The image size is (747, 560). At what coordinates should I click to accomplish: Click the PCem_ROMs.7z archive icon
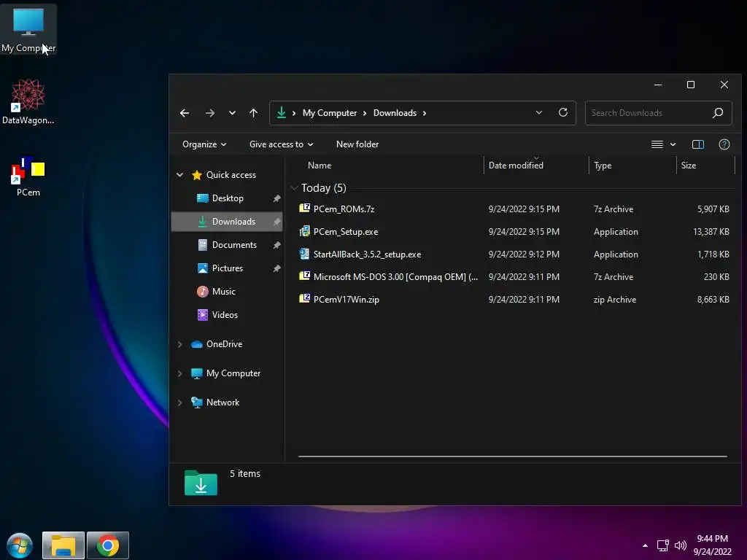coord(304,208)
